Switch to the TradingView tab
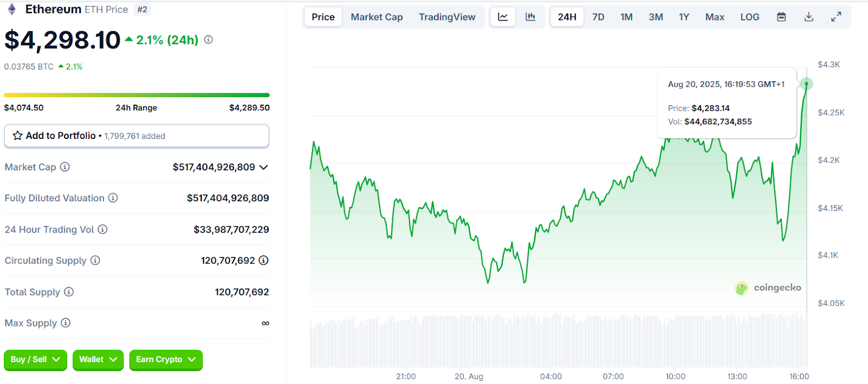The image size is (868, 384). click(x=447, y=17)
